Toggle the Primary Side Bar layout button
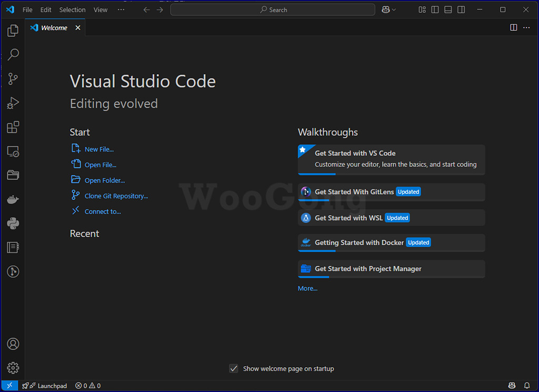This screenshot has width=539, height=392. click(435, 9)
